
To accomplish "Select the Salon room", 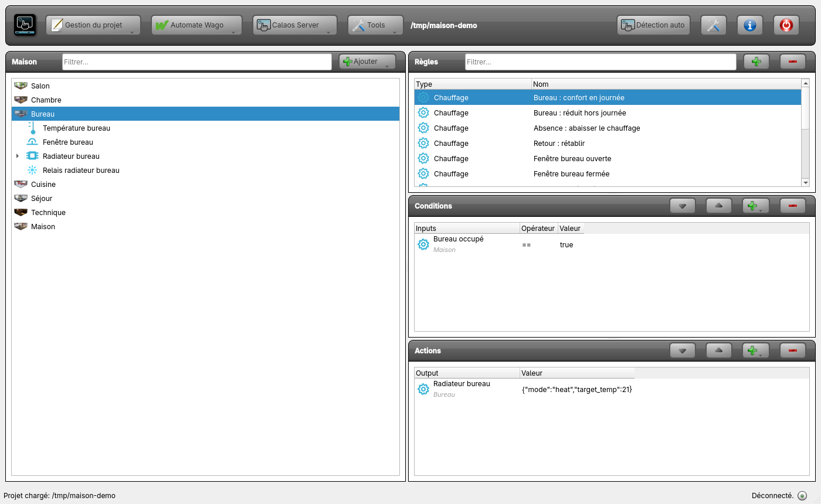I will pos(205,86).
